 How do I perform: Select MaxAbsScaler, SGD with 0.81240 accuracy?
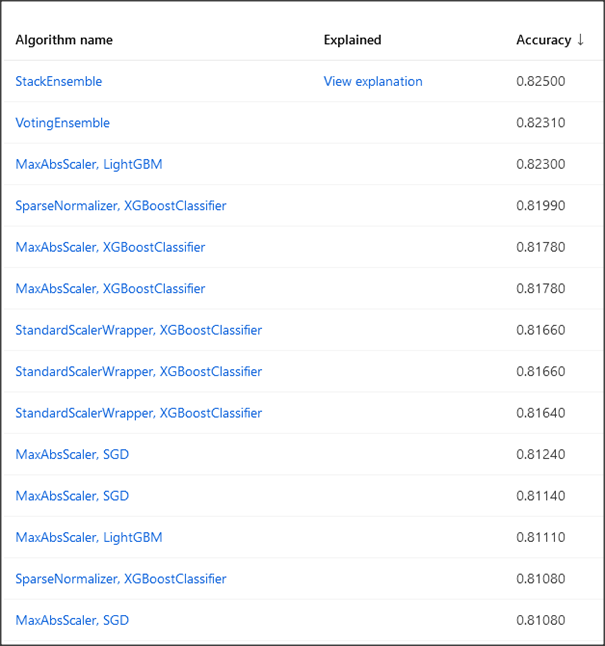72,454
